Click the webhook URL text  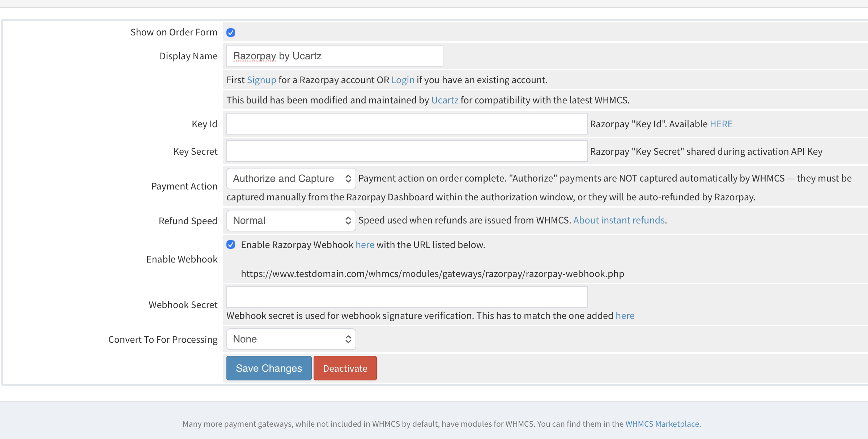click(433, 274)
